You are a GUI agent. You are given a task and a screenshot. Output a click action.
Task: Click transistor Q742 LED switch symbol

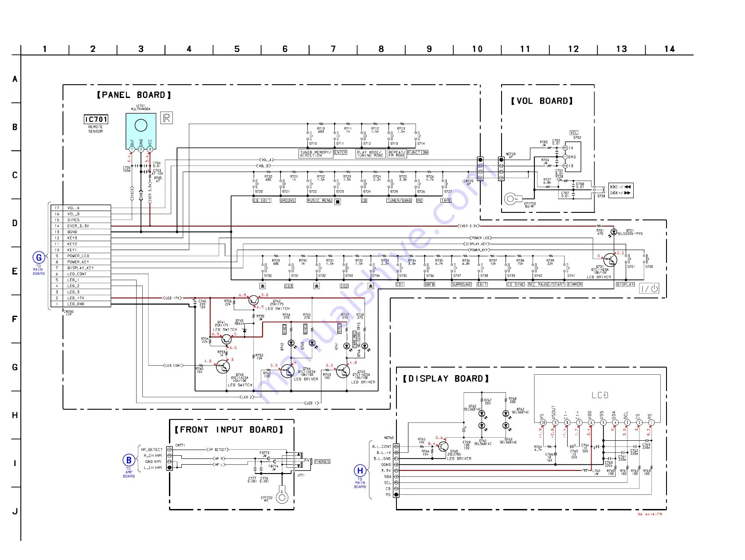[x=254, y=301]
